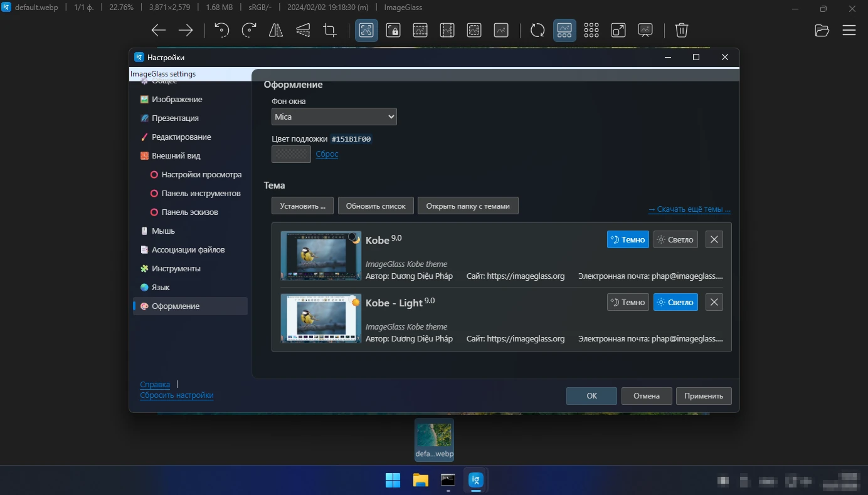Click Открыть папку с темами button
Viewport: 868px width, 495px height.
pyautogui.click(x=468, y=206)
